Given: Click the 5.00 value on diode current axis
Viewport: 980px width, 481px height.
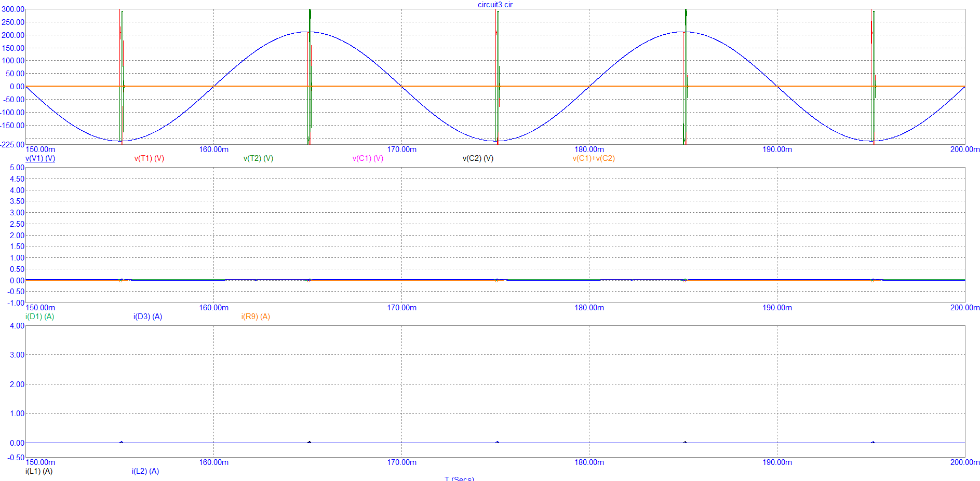Looking at the screenshot, I should [x=17, y=168].
